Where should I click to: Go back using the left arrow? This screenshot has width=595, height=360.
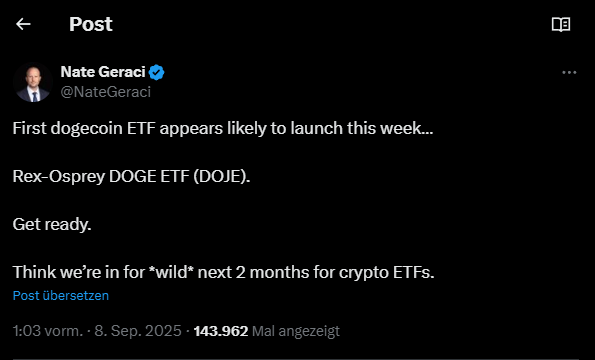23,24
